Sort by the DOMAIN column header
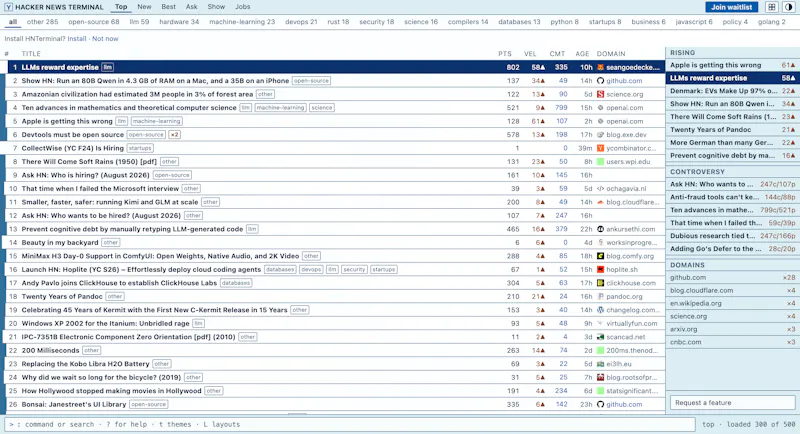 click(611, 54)
